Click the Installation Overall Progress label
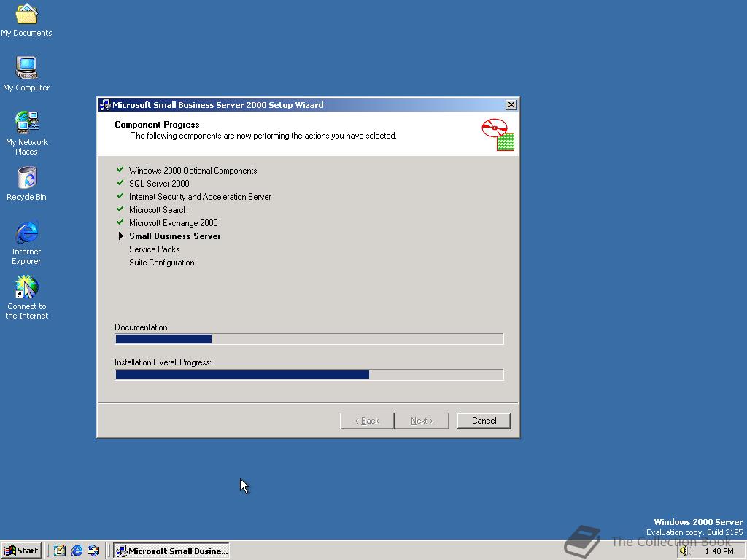The height and width of the screenshot is (560, 747). tap(163, 362)
